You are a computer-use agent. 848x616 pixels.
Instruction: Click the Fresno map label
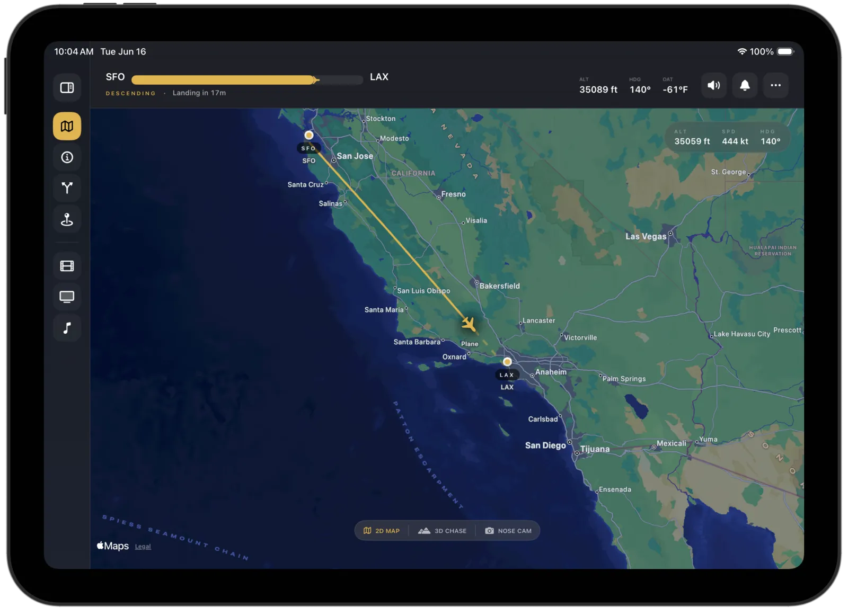pyautogui.click(x=454, y=194)
